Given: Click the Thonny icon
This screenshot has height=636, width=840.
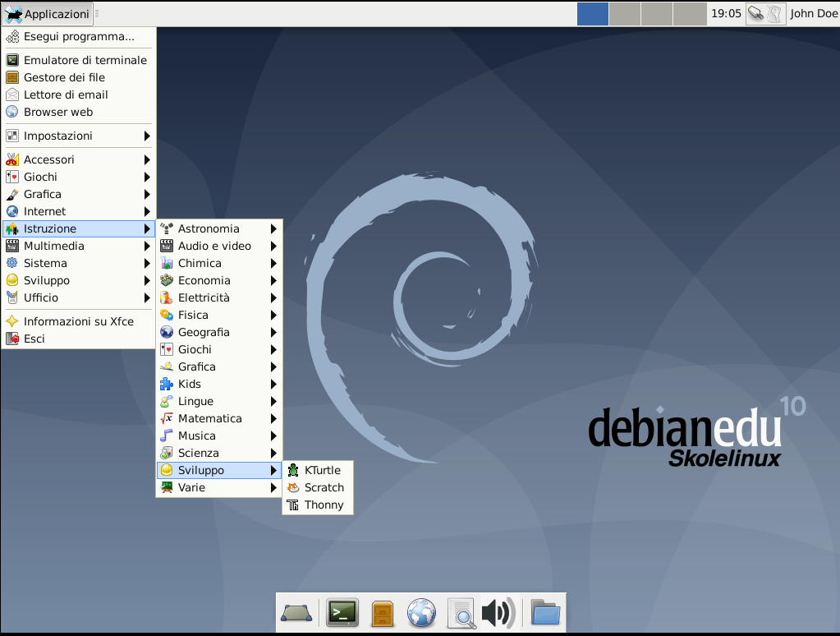Looking at the screenshot, I should pos(293,505).
